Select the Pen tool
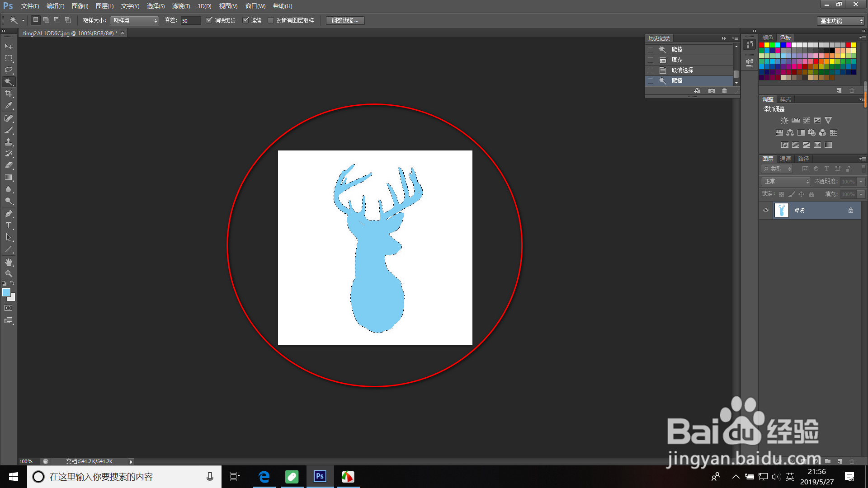Screen dimensions: 868x488 [9, 214]
